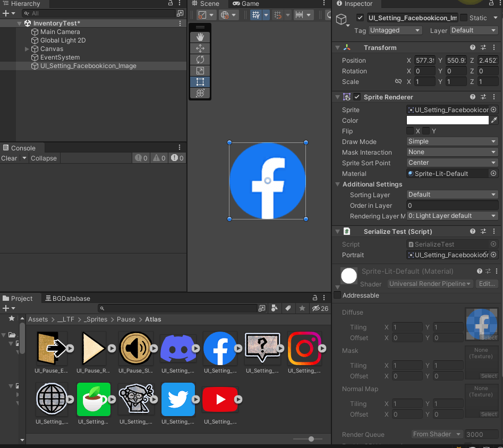Viewport: 503px width, 448px height.
Task: Select the Transform tool
Action: pos(200,93)
